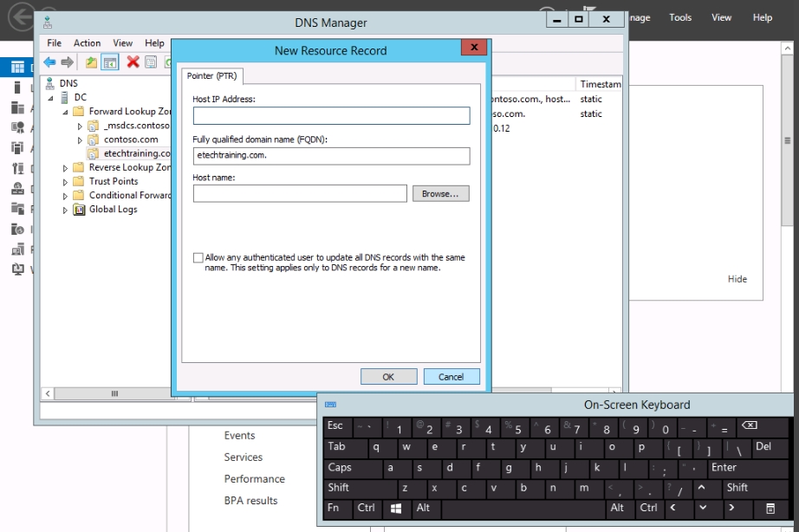Viewport: 799px width, 532px height.
Task: Click Cancel in New Resource Record dialog
Action: point(451,377)
